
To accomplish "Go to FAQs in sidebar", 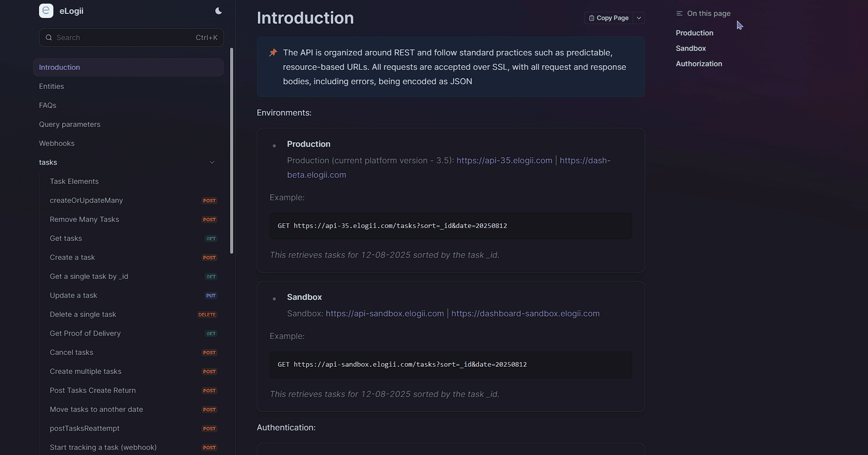I will click(48, 105).
